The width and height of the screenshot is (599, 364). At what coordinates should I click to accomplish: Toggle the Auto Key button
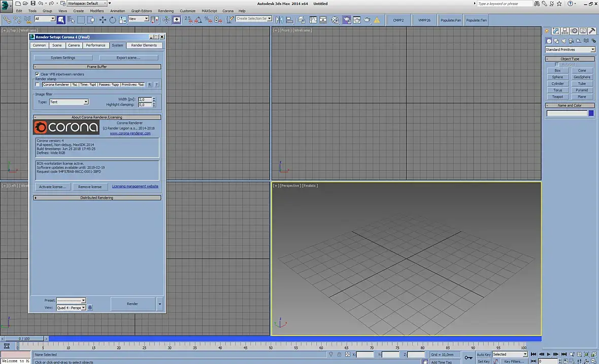click(483, 354)
